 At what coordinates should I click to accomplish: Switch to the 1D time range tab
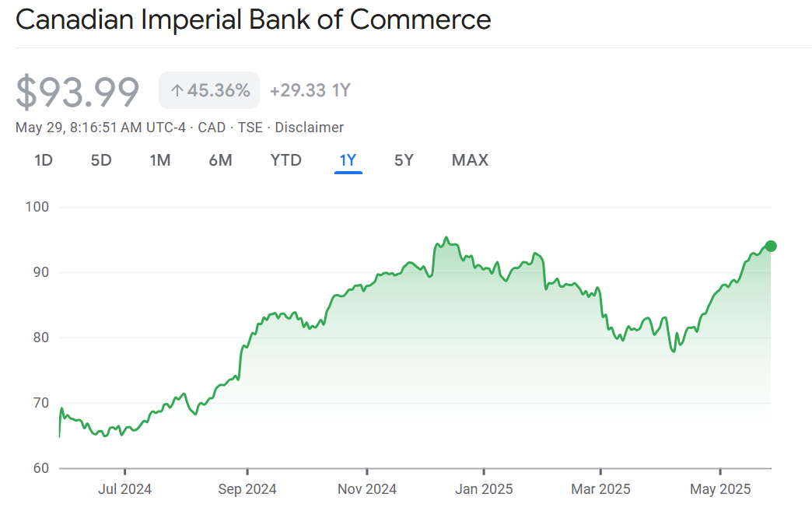point(44,160)
